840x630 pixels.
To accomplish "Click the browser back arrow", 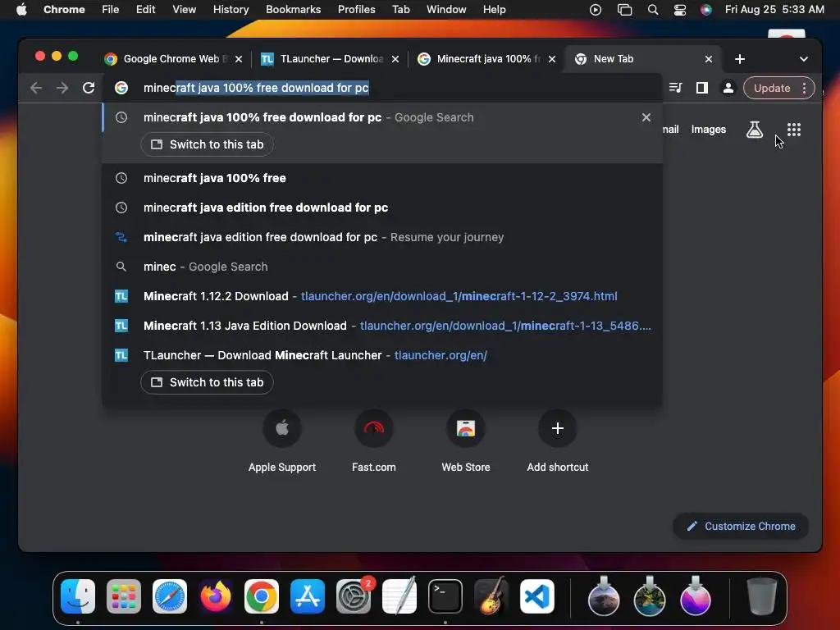I will (x=36, y=88).
